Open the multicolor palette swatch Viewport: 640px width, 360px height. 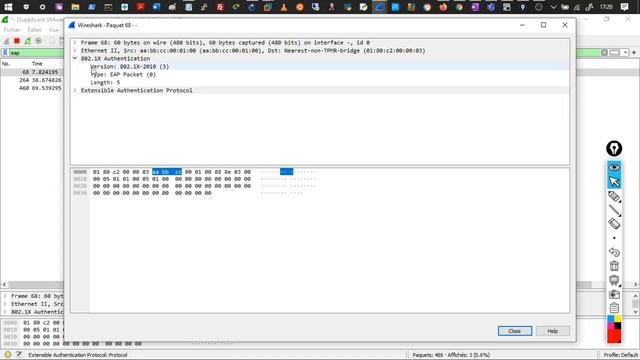pos(614,322)
